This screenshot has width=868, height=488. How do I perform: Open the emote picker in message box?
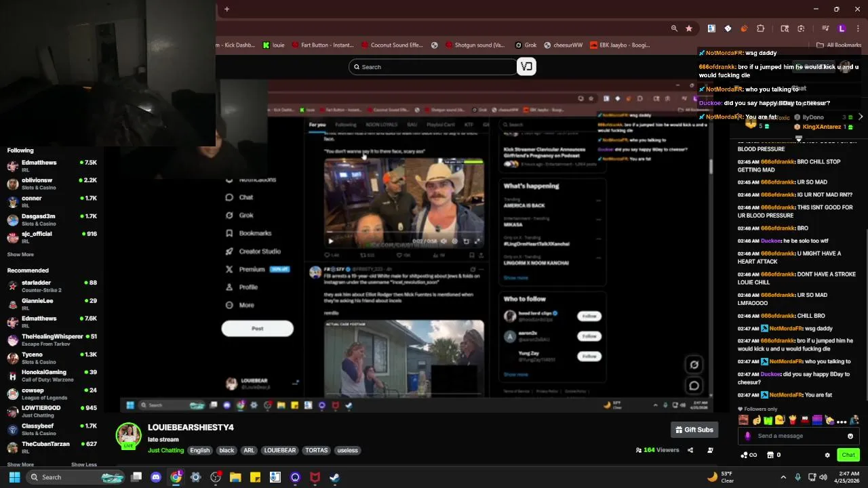click(x=850, y=436)
